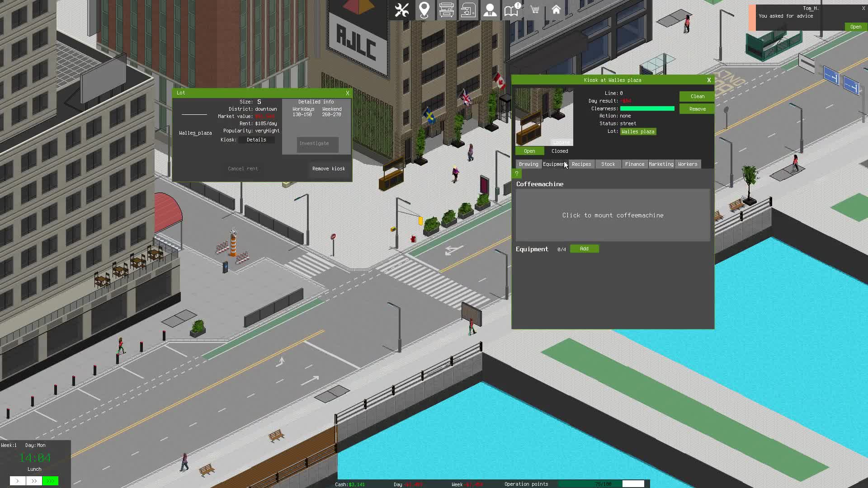
Task: Open the Workers tab
Action: (687, 164)
